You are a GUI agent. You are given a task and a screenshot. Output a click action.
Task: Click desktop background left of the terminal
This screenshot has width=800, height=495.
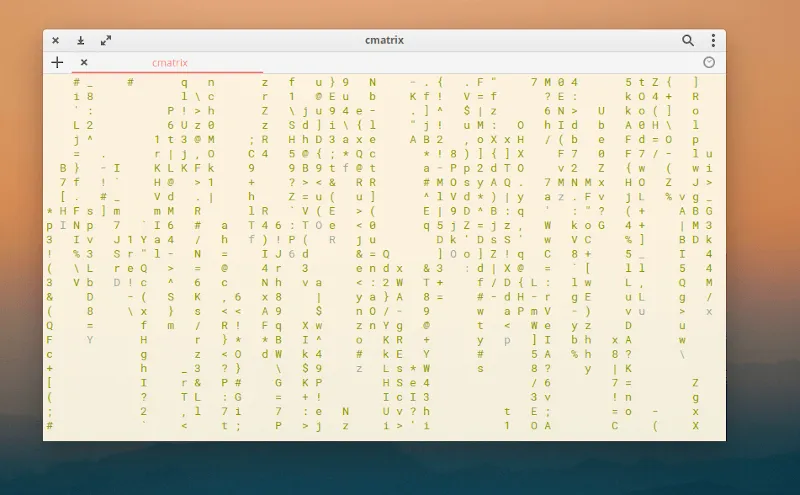pos(20,250)
